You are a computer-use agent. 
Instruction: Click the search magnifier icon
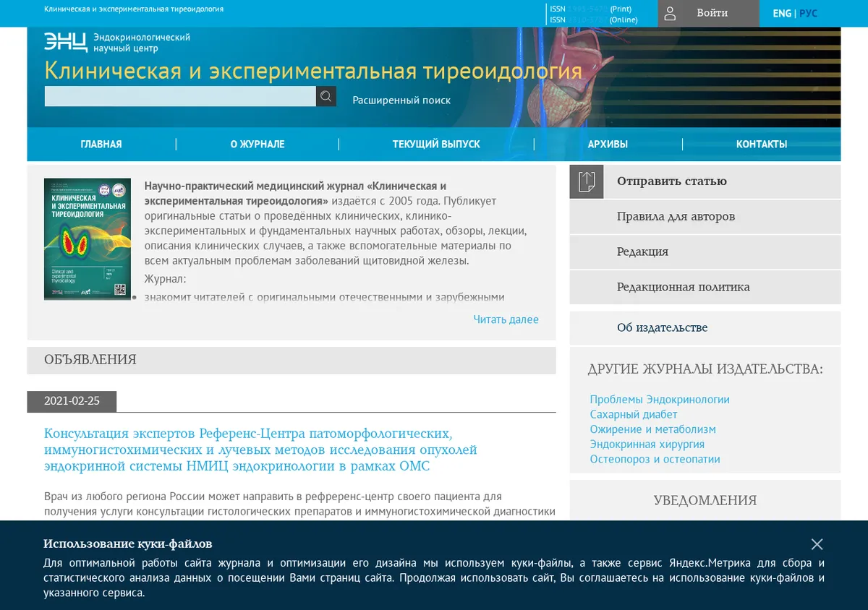326,96
